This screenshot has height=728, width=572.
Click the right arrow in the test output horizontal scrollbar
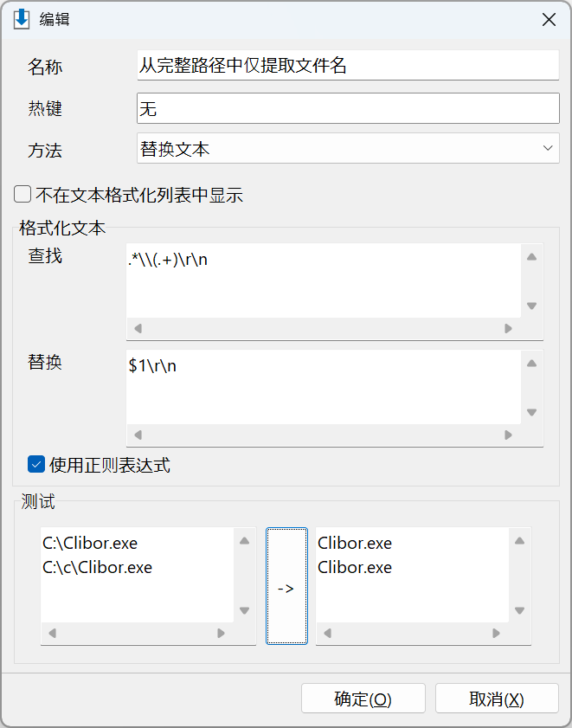point(497,634)
